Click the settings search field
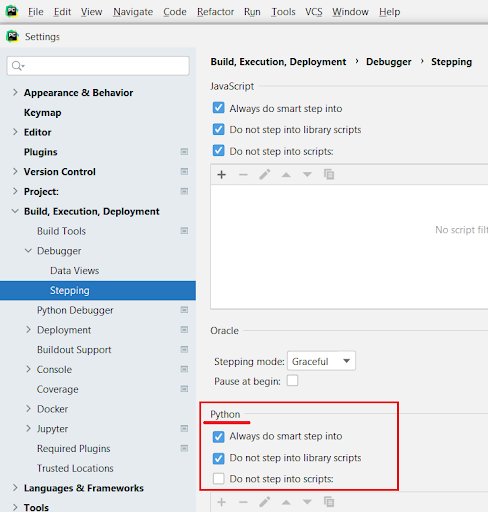The height and width of the screenshot is (512, 488). (98, 66)
